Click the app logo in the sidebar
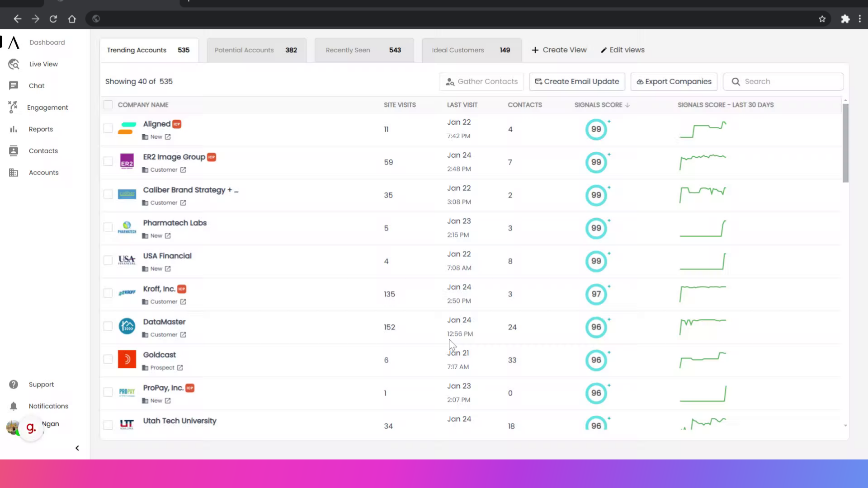The height and width of the screenshot is (488, 868). pos(14,42)
